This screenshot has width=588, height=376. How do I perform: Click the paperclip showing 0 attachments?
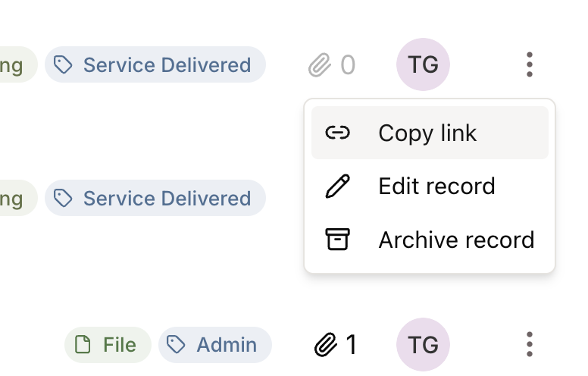pyautogui.click(x=331, y=65)
